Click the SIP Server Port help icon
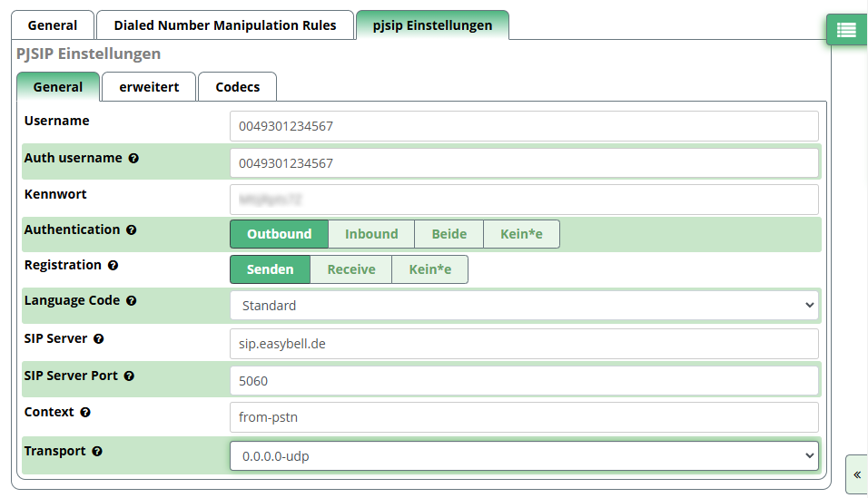Image resolution: width=868 pixels, height=498 pixels. pyautogui.click(x=129, y=376)
